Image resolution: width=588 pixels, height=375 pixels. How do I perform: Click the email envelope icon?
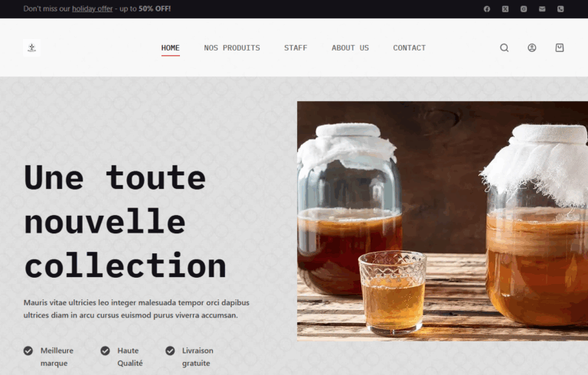click(542, 9)
